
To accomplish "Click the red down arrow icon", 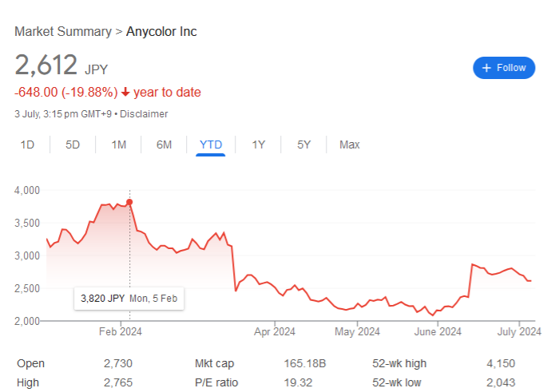I will 125,93.
